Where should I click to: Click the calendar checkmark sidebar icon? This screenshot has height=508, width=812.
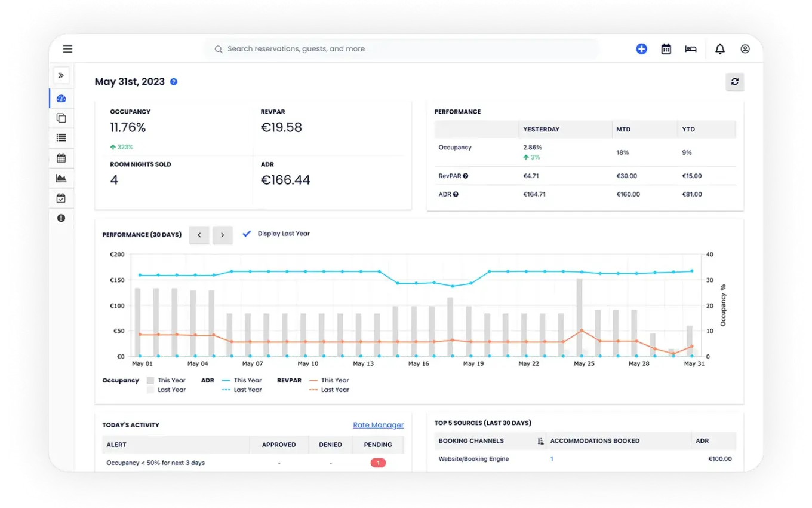tap(61, 198)
